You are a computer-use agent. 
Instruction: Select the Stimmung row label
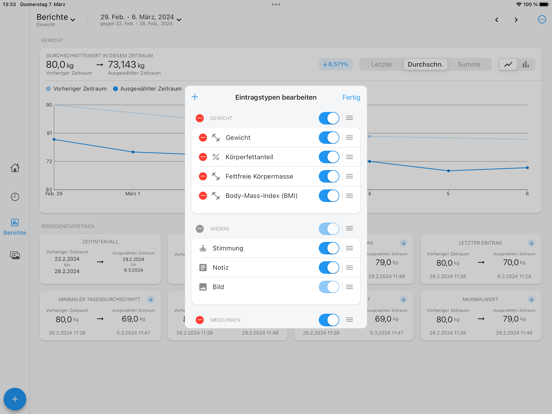tap(228, 248)
